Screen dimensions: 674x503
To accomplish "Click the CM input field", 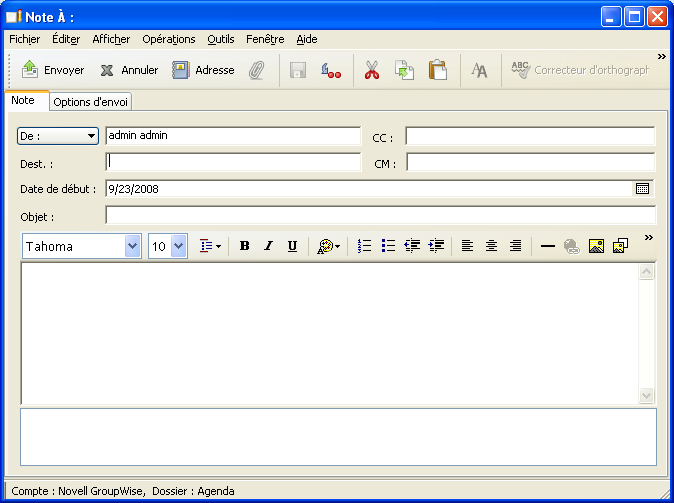I will [x=530, y=162].
